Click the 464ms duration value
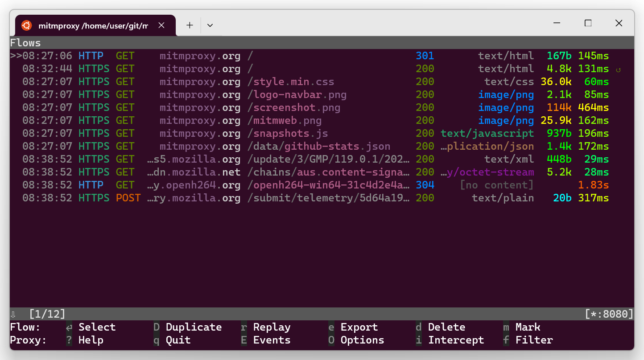Image resolution: width=644 pixels, height=360 pixels. click(593, 107)
